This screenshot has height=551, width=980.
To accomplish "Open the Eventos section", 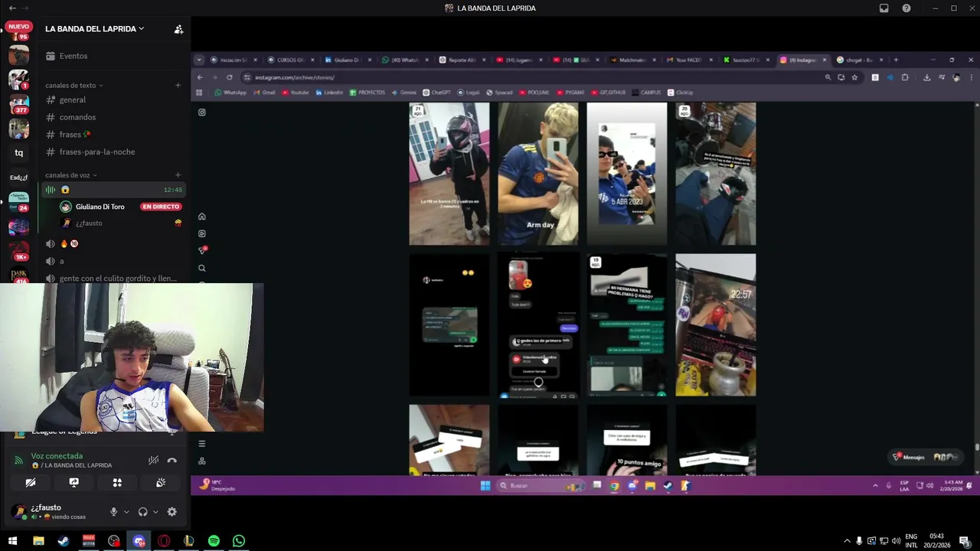I will [113, 56].
